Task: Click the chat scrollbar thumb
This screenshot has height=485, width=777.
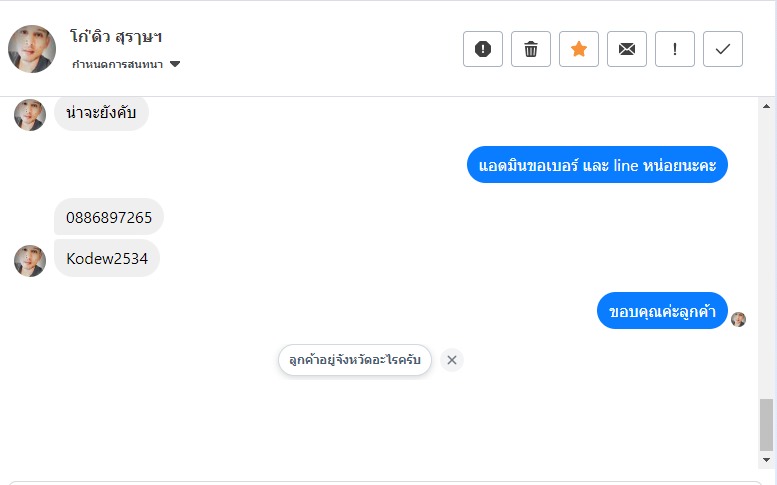Action: [x=767, y=424]
